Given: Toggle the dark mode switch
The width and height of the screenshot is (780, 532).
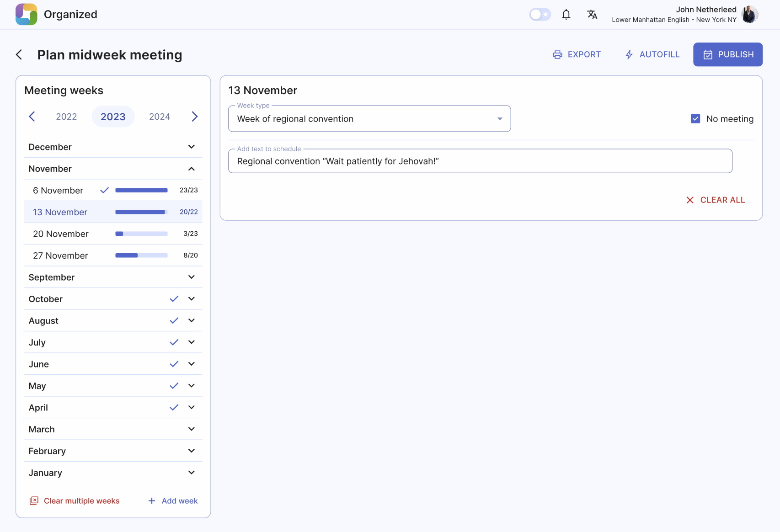Looking at the screenshot, I should [x=540, y=14].
